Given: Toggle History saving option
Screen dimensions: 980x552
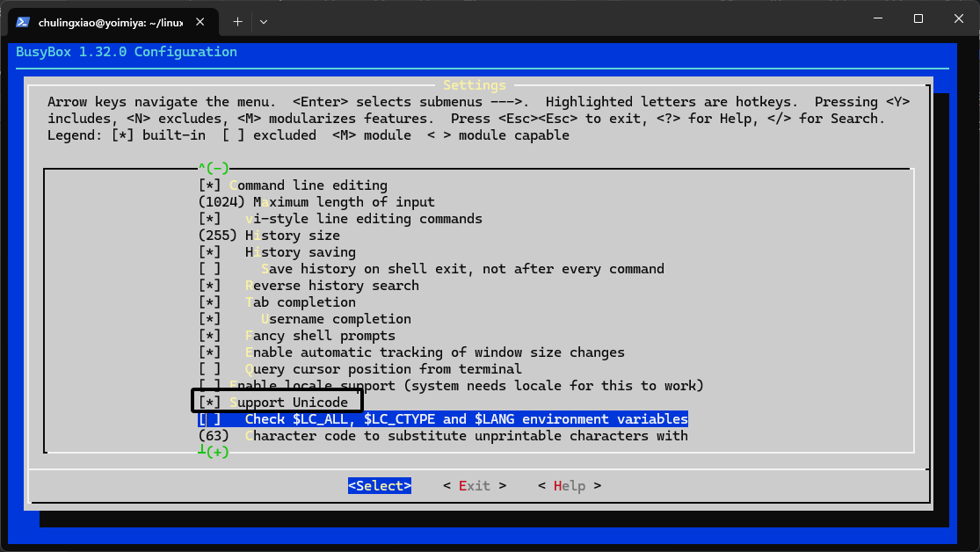Looking at the screenshot, I should [x=278, y=252].
